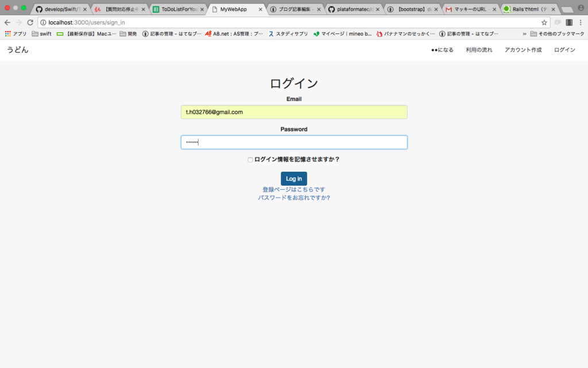Reload the sign_in page
Image resolution: width=588 pixels, height=368 pixels.
tap(30, 22)
